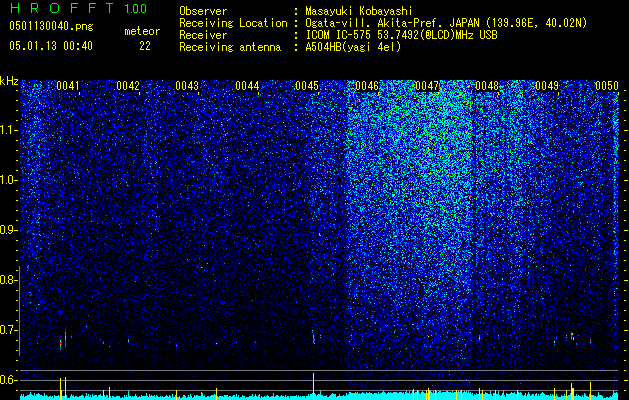Click the 0041 time marker

coord(68,86)
